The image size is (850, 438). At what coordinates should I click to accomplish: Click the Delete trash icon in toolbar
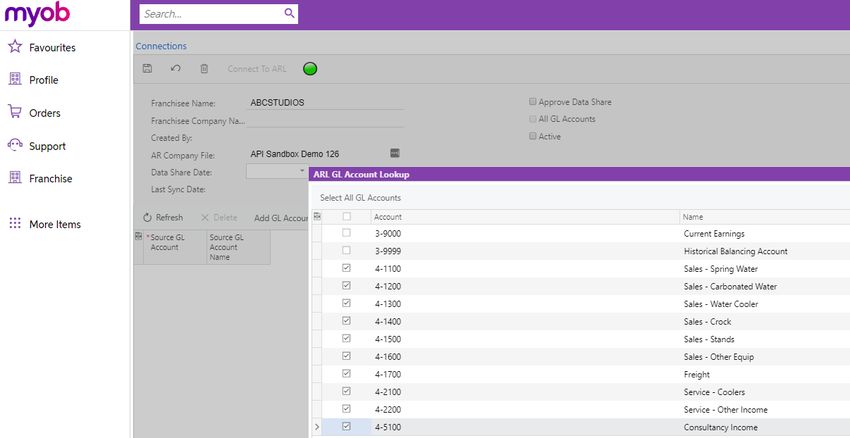[x=204, y=68]
